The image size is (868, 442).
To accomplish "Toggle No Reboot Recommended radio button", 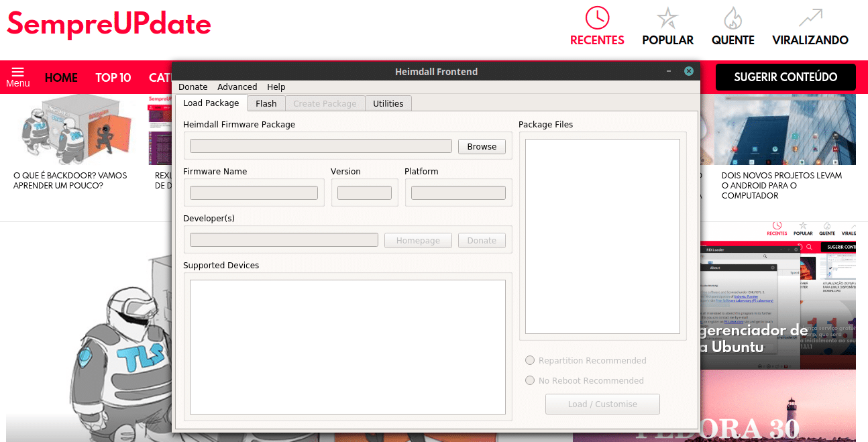I will [x=530, y=380].
